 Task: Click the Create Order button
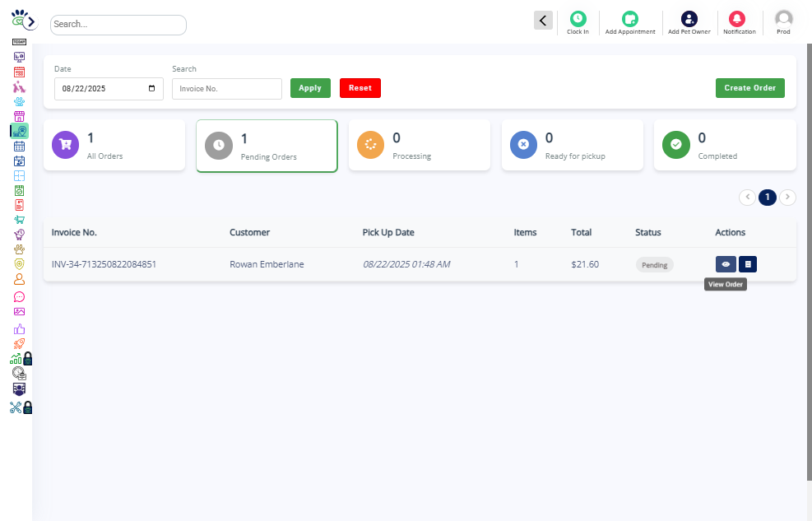(x=749, y=88)
